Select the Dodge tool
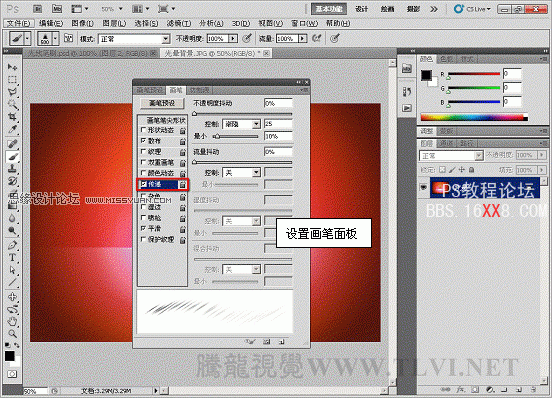552x398 pixels. pos(12,231)
